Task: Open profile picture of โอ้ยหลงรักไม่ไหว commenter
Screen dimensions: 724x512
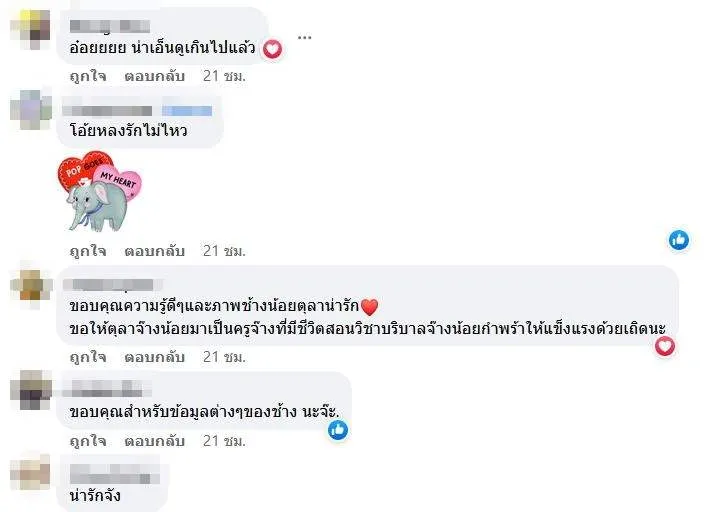Action: (30, 110)
